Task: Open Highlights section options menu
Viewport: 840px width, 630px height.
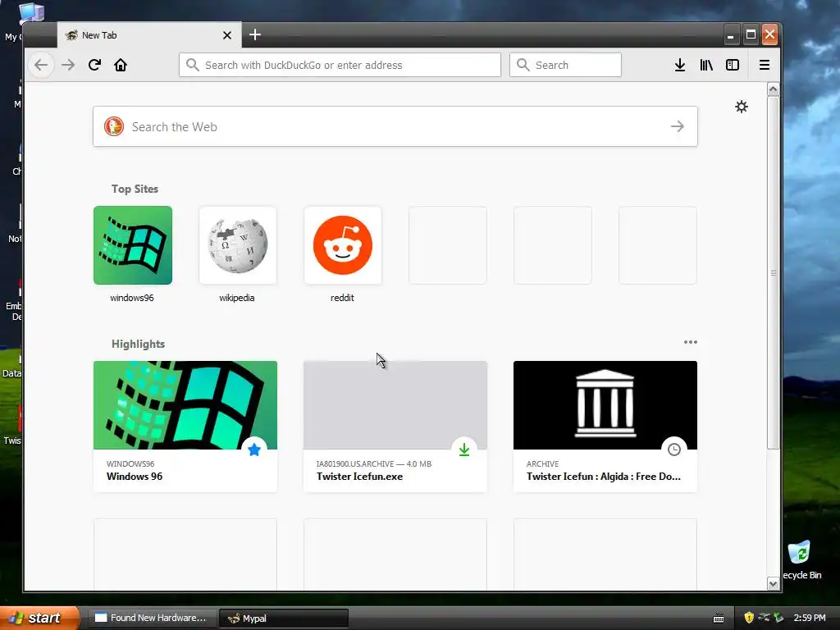Action: [691, 342]
